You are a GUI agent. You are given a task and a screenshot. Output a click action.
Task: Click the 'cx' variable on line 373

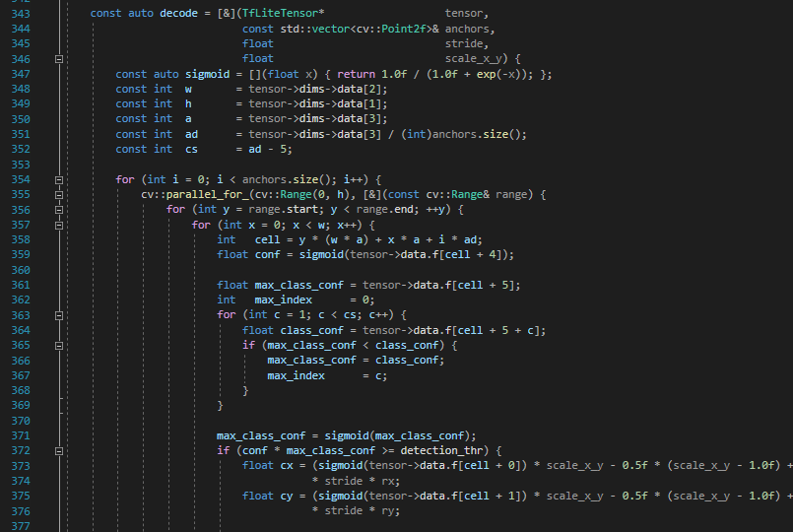point(287,465)
